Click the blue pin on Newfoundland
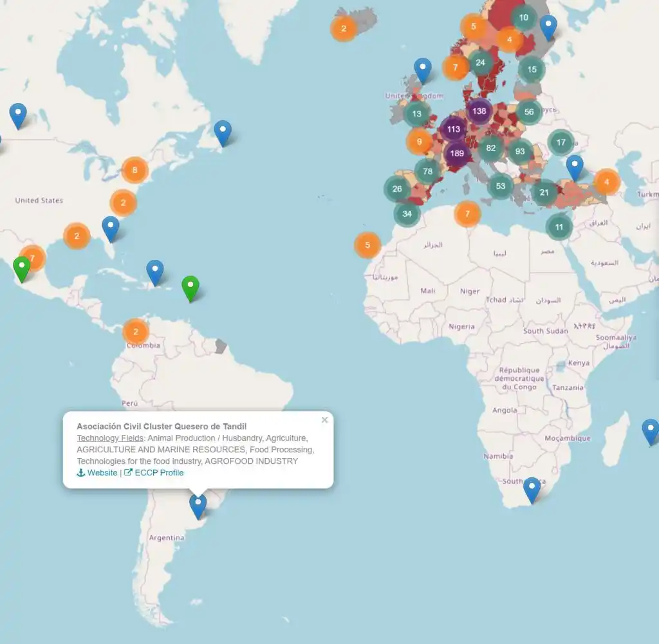The image size is (659, 644). tap(223, 133)
